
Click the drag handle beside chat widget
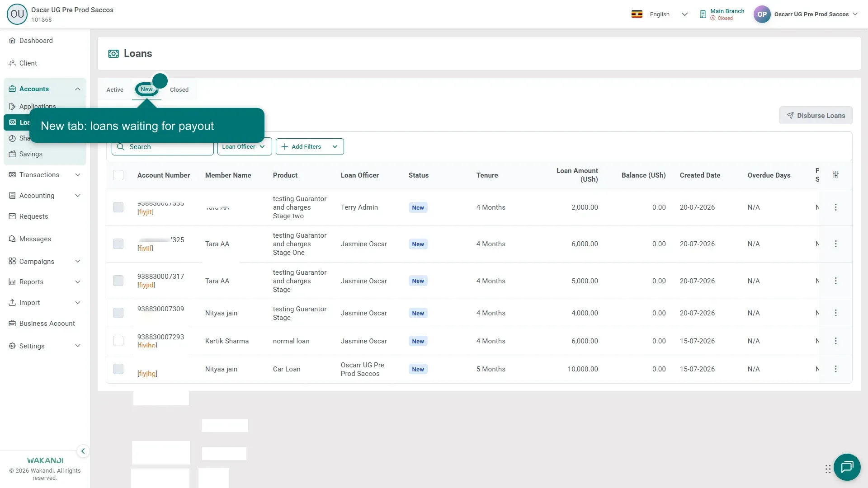[828, 469]
